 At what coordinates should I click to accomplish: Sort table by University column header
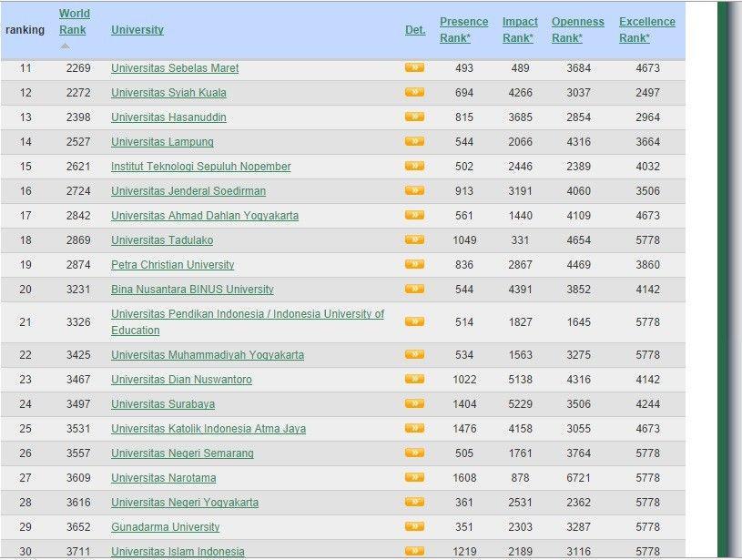137,30
